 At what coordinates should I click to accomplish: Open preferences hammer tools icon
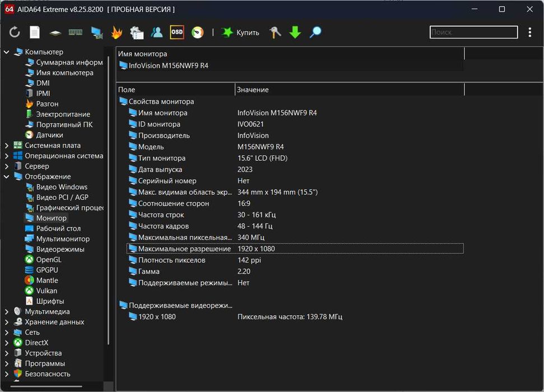click(276, 32)
